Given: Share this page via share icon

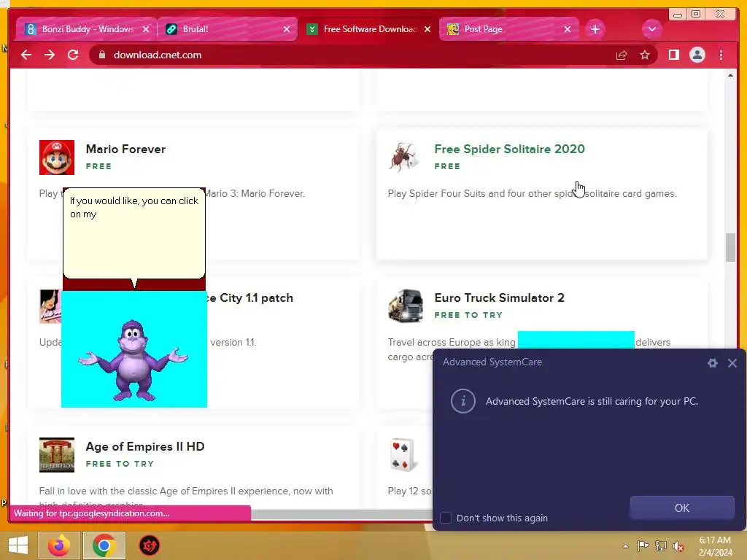Looking at the screenshot, I should [622, 55].
